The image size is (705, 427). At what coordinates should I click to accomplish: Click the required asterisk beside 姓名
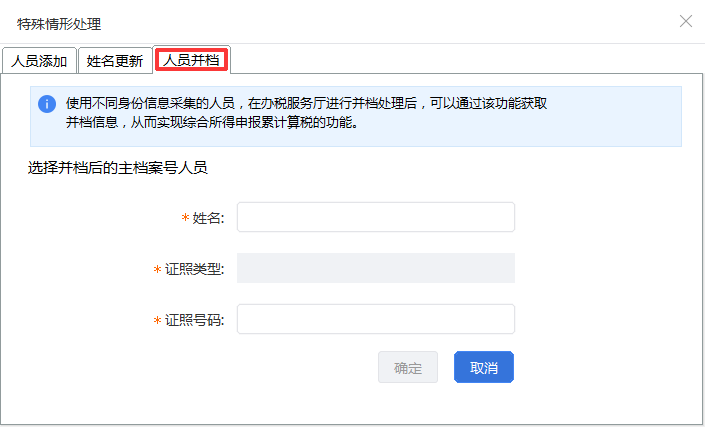point(185,218)
